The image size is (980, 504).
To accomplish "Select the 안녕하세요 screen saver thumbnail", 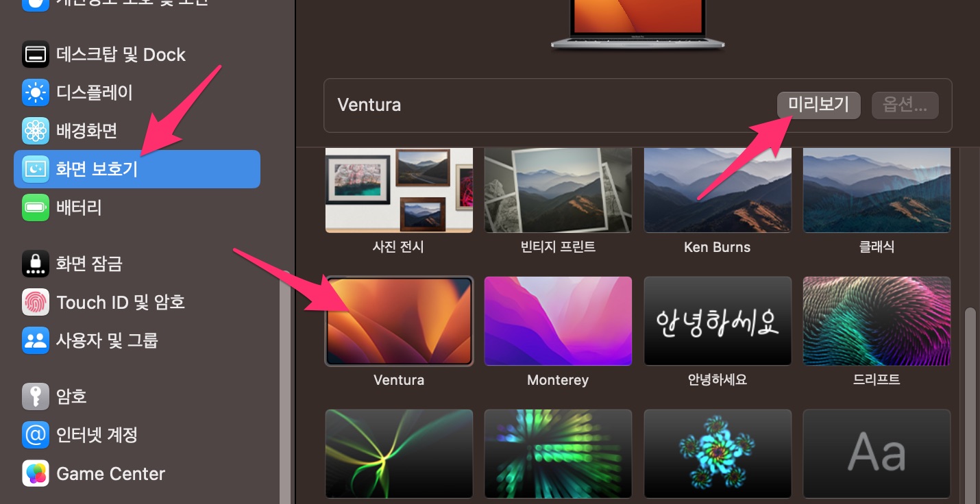I will (718, 321).
